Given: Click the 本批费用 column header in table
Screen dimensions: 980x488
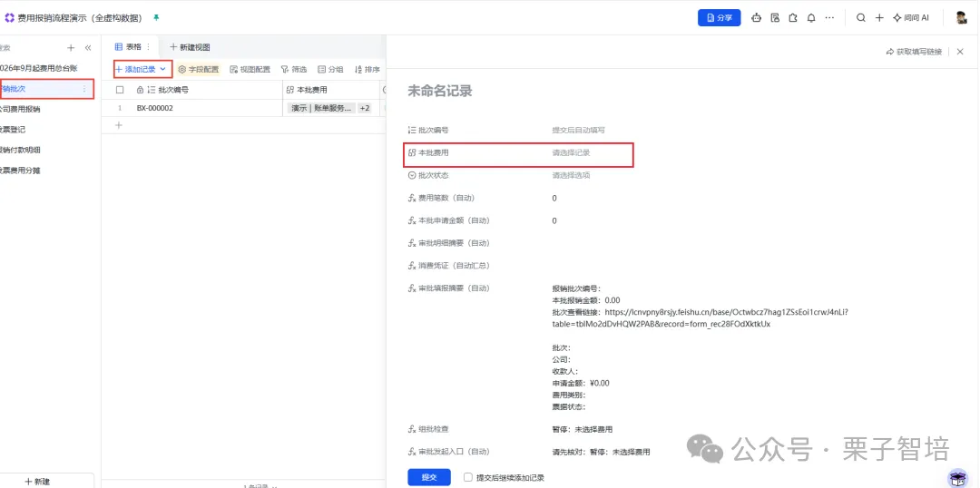Looking at the screenshot, I should [330, 90].
